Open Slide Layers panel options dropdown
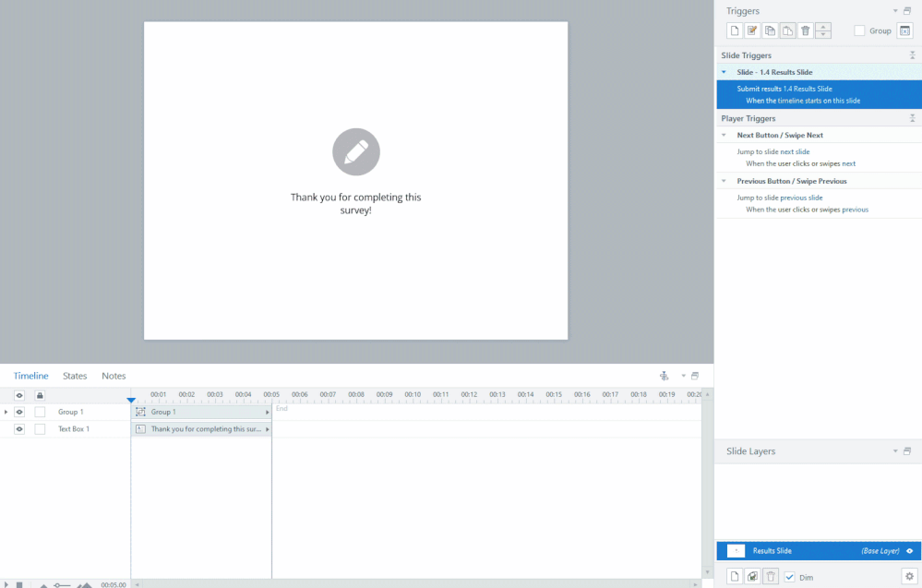The width and height of the screenshot is (922, 588). point(895,451)
